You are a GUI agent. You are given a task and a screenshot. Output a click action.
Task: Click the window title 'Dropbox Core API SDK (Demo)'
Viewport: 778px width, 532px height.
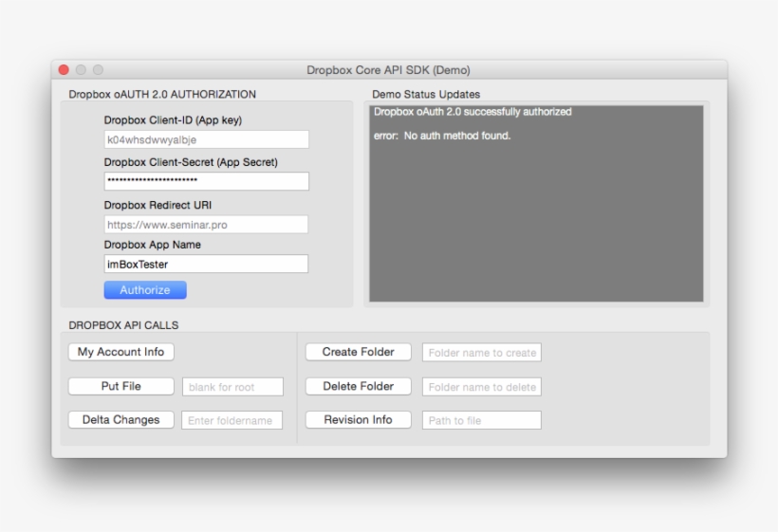388,70
